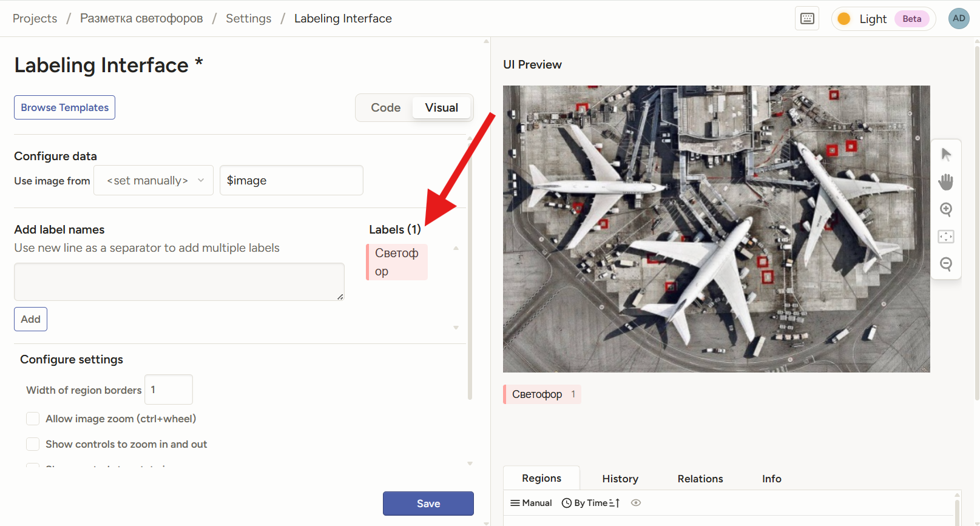Click the Browse Templates button

click(x=64, y=107)
